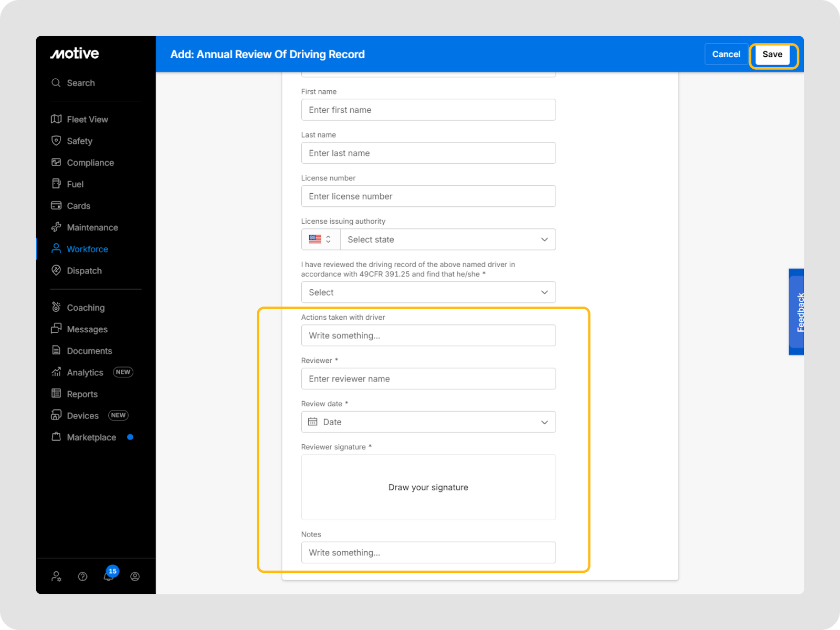Screen dimensions: 840x630
Task: Open the US flag country selector
Action: click(320, 239)
